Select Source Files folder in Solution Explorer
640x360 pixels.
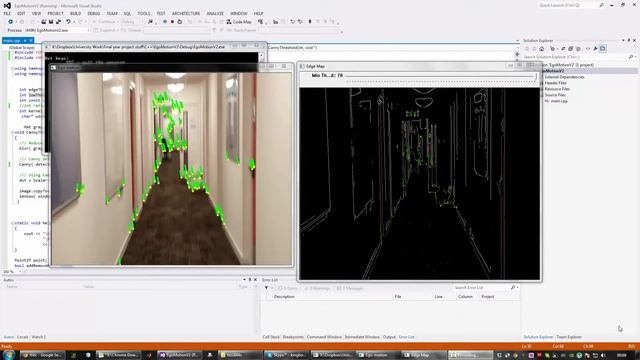[555, 95]
